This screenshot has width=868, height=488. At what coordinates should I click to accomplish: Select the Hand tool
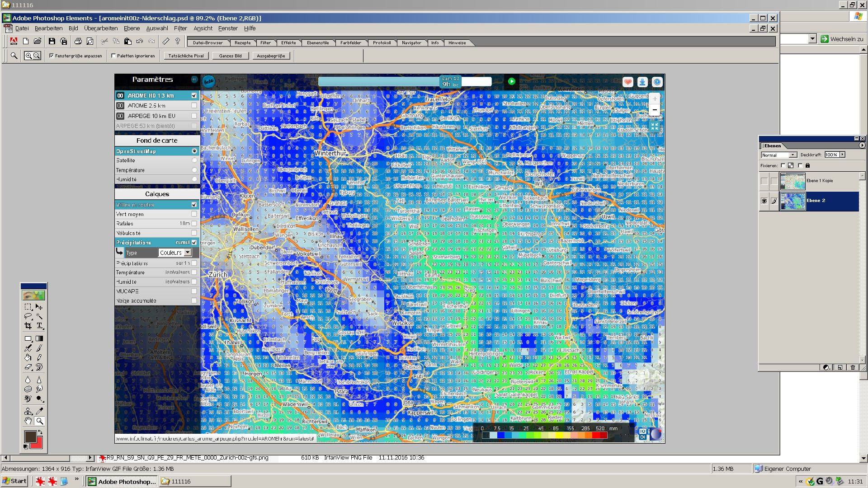click(x=28, y=421)
